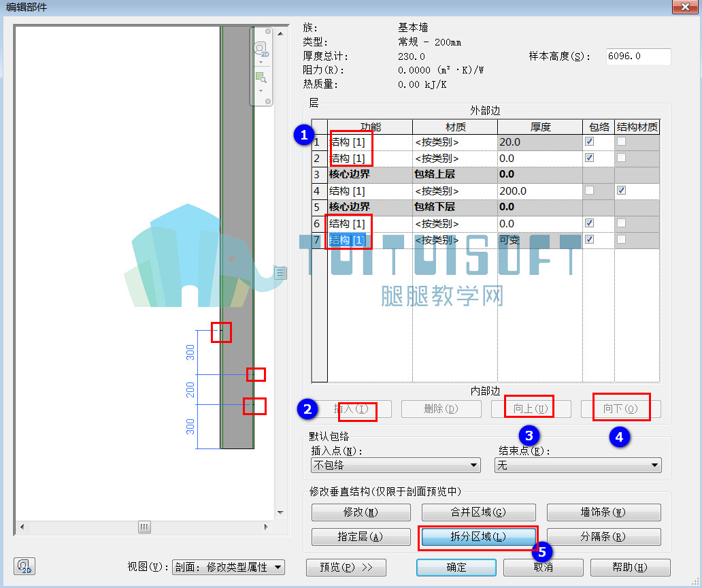702x588 pixels.
Task: Click the 确定 button
Action: click(456, 568)
